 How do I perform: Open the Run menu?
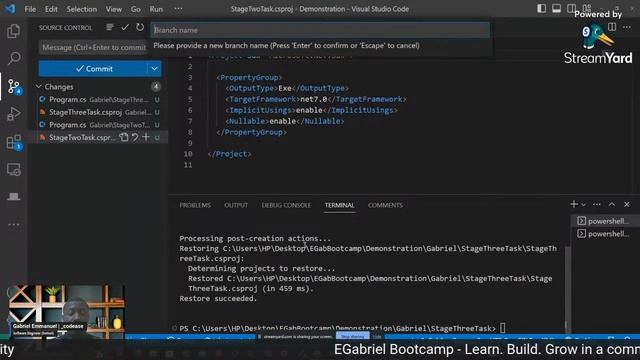coord(156,9)
